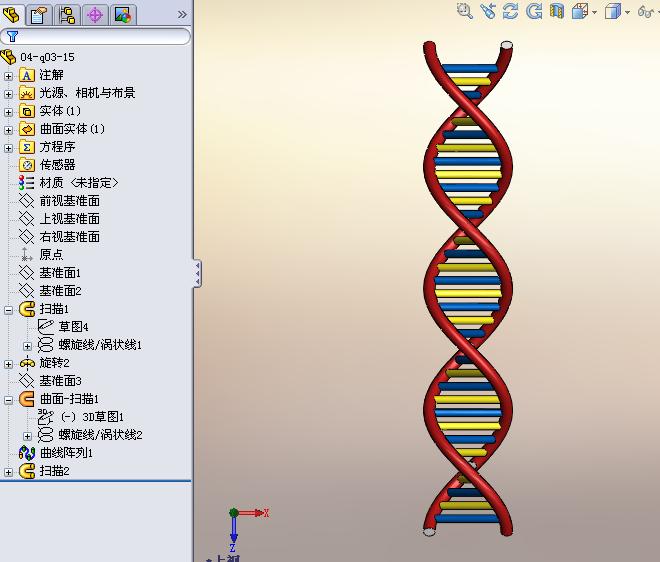Click the Display Style cube icon
Image resolution: width=660 pixels, height=562 pixels.
point(613,11)
